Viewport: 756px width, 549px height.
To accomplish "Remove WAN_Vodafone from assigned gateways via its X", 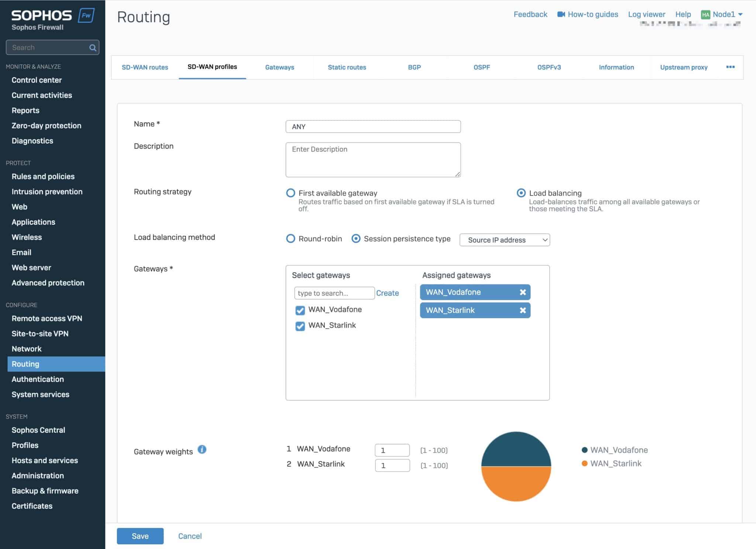I will (x=522, y=292).
